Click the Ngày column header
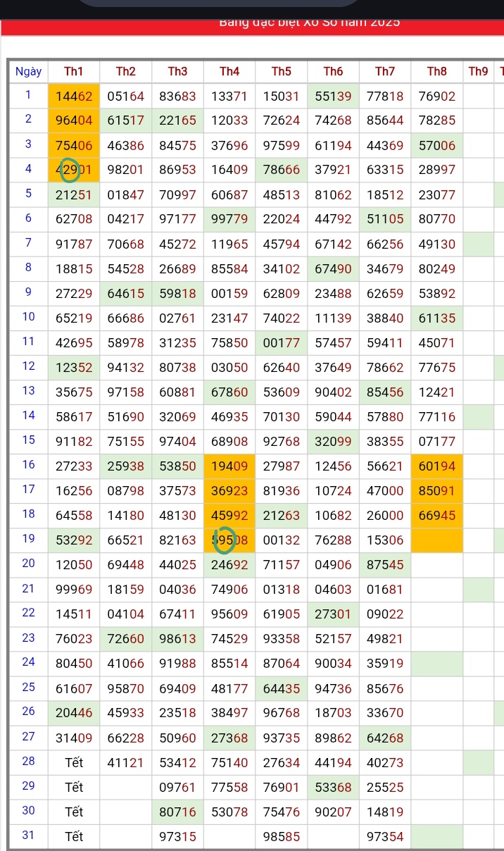The image size is (504, 851). [28, 71]
